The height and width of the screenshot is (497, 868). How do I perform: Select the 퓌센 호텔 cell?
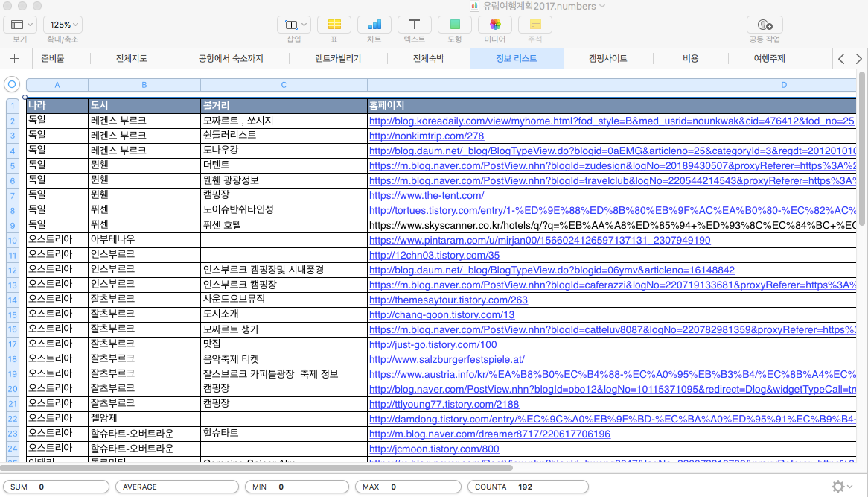pyautogui.click(x=284, y=225)
